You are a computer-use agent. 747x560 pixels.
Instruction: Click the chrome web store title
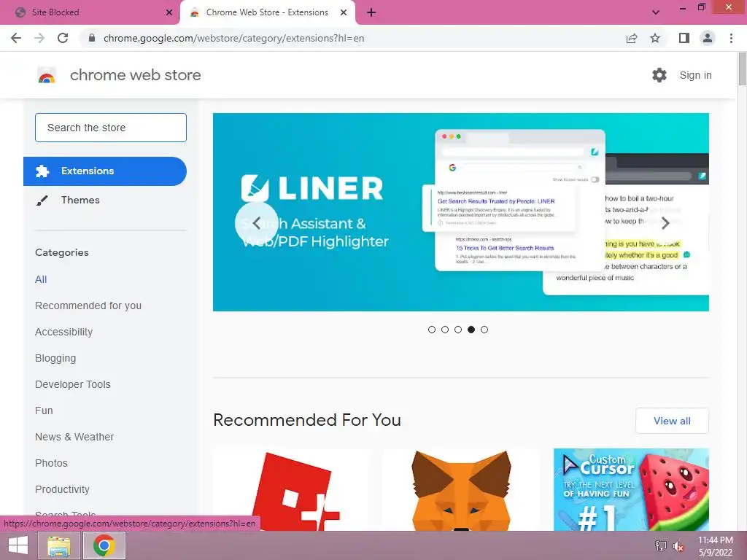pos(135,75)
